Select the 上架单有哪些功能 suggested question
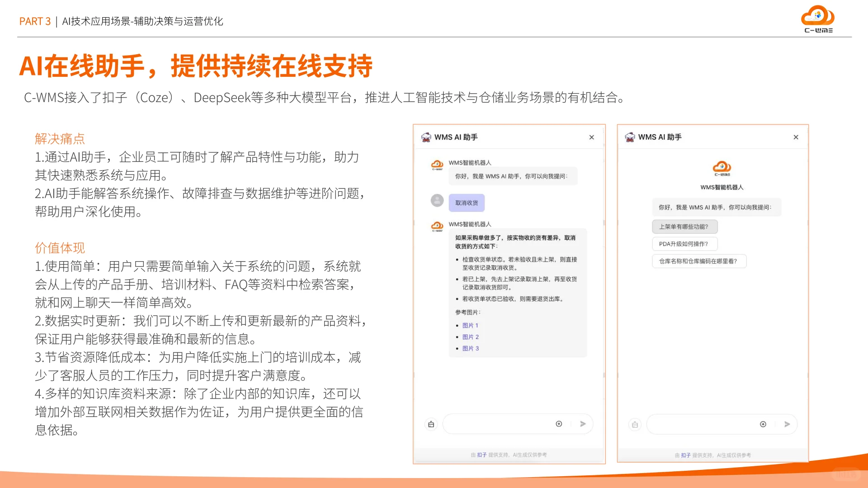This screenshot has width=868, height=488. [x=684, y=226]
